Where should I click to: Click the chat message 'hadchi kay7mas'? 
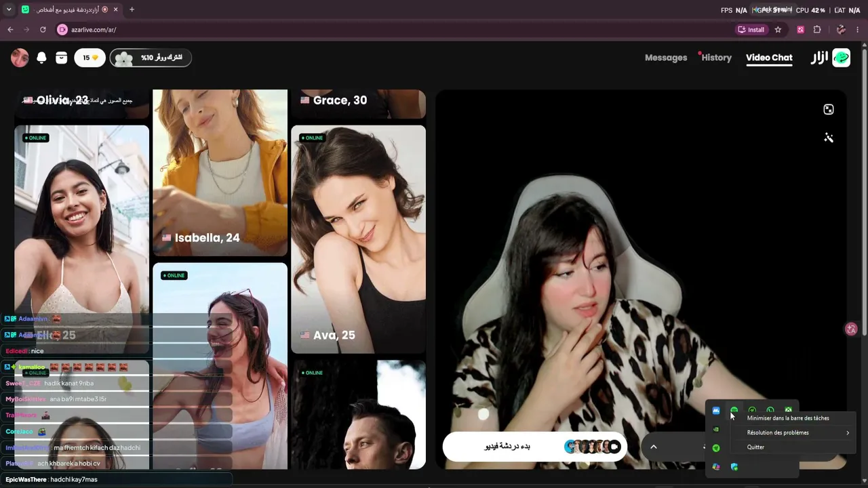[74, 480]
